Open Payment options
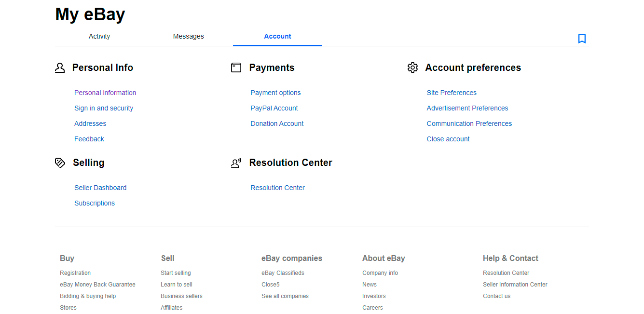The width and height of the screenshot is (644, 314). [x=275, y=93]
